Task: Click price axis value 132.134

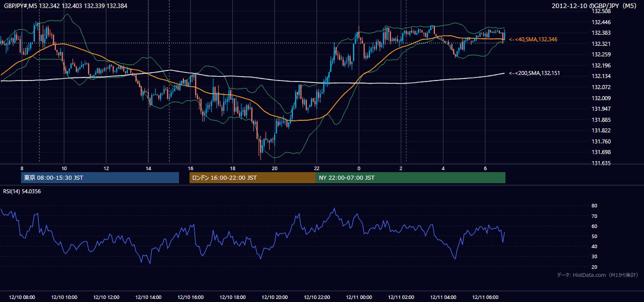Action: [x=601, y=77]
